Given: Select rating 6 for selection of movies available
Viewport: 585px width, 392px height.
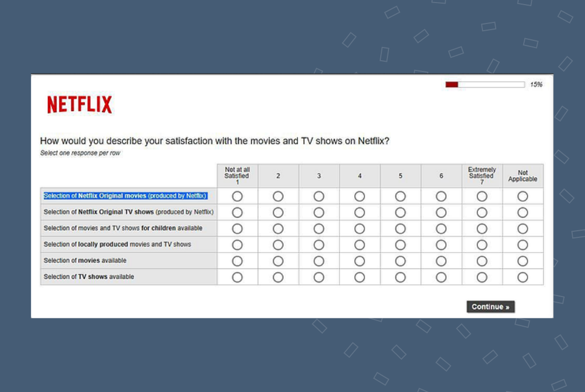Looking at the screenshot, I should tap(441, 261).
